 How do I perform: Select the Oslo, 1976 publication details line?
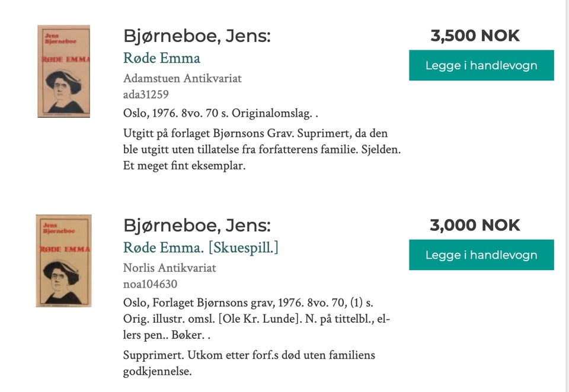(x=219, y=110)
